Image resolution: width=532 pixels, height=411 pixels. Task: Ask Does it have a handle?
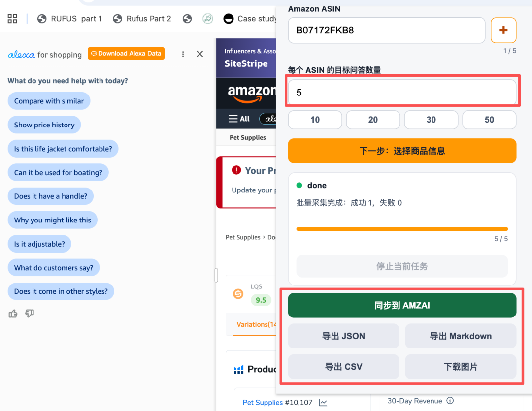[x=51, y=196]
